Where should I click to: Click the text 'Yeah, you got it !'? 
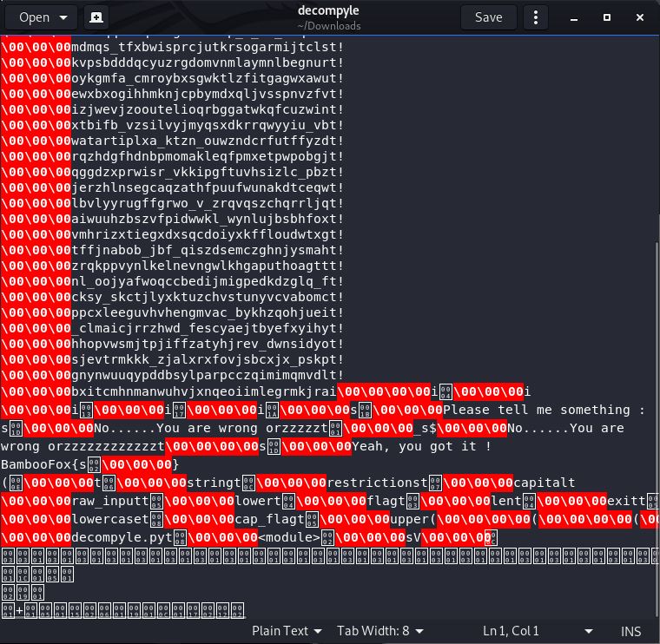coord(421,446)
